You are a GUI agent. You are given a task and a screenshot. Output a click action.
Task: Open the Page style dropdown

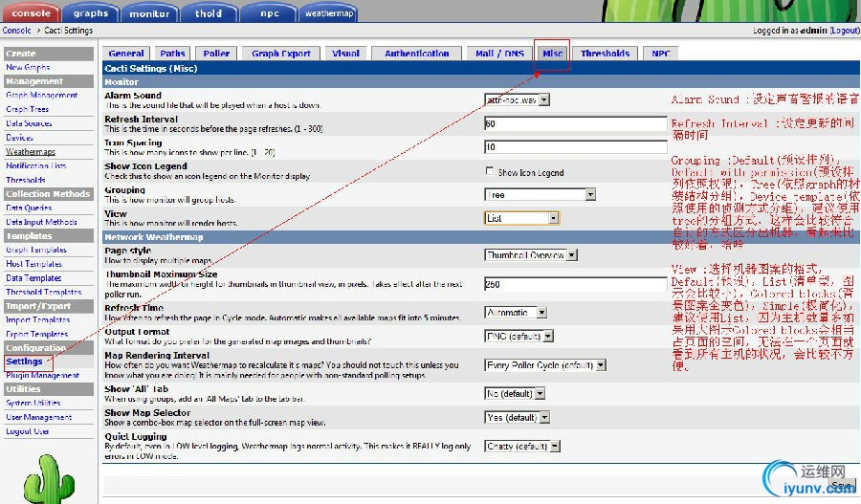[x=530, y=255]
